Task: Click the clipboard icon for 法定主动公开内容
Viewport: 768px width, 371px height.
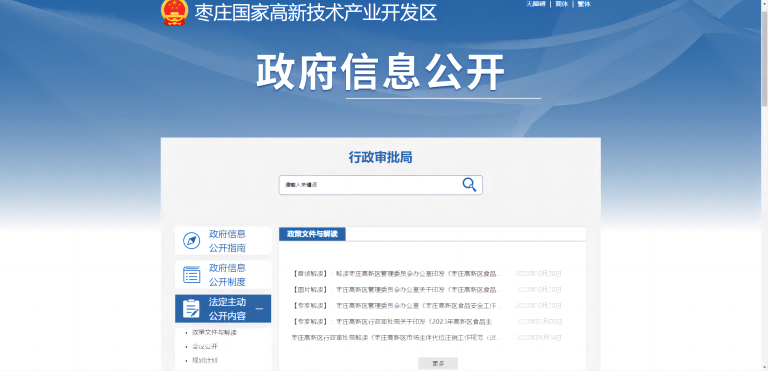Action: (x=191, y=309)
